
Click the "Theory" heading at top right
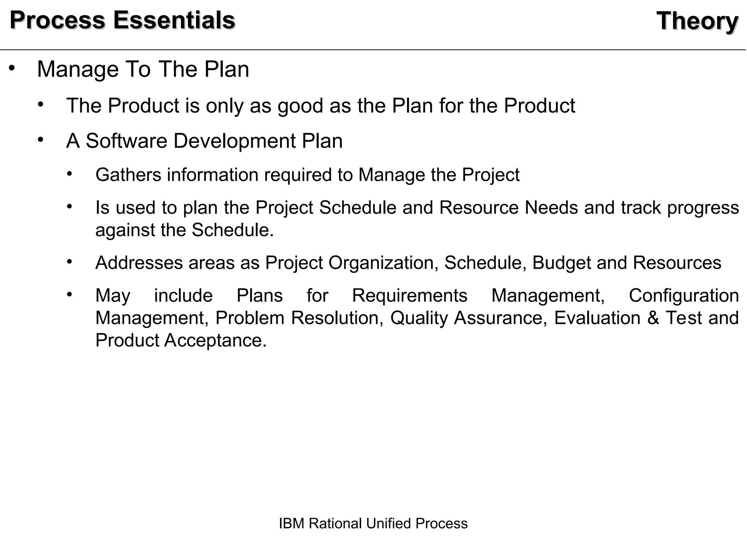coord(697,21)
